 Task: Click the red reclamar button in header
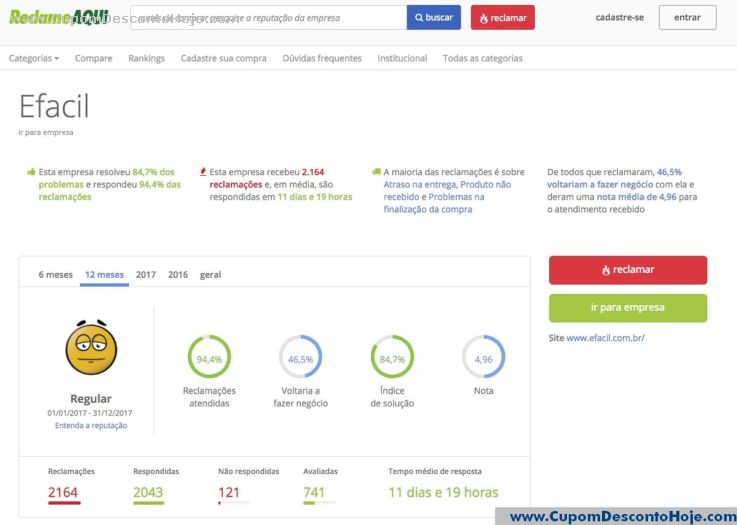pos(503,18)
